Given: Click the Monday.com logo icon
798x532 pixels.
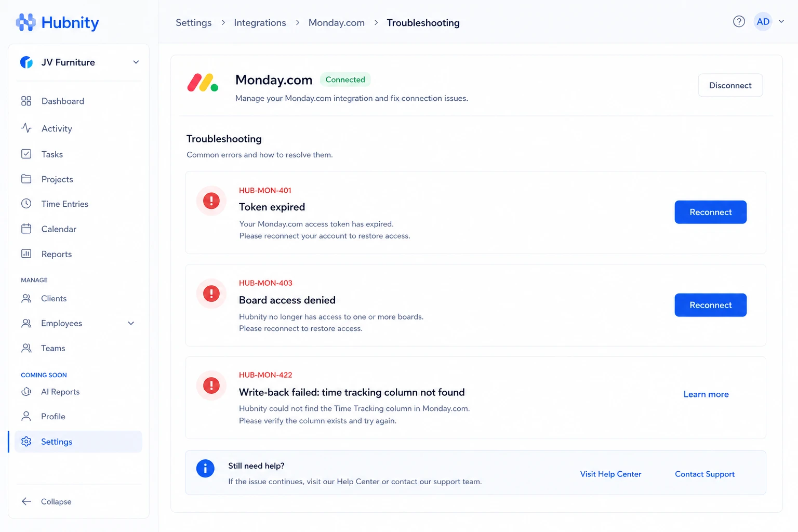Looking at the screenshot, I should [203, 83].
